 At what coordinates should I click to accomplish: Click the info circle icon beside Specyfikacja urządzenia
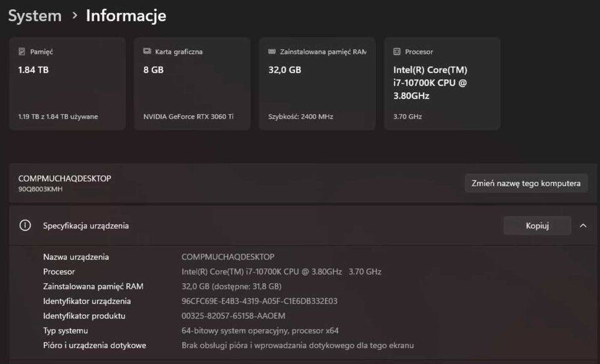click(x=25, y=225)
